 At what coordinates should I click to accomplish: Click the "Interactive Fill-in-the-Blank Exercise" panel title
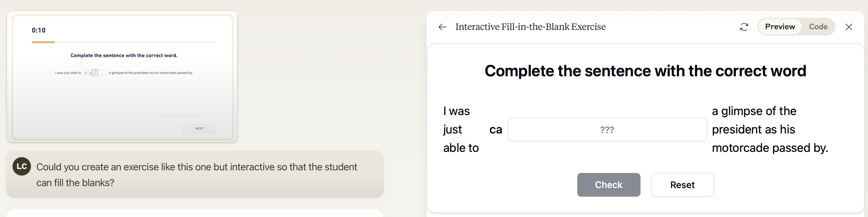530,27
